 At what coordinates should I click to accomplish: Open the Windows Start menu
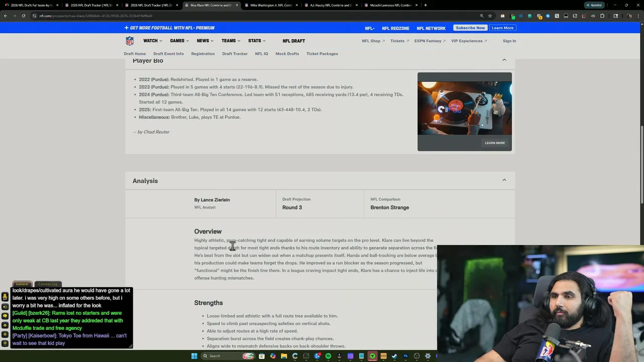(x=194, y=356)
